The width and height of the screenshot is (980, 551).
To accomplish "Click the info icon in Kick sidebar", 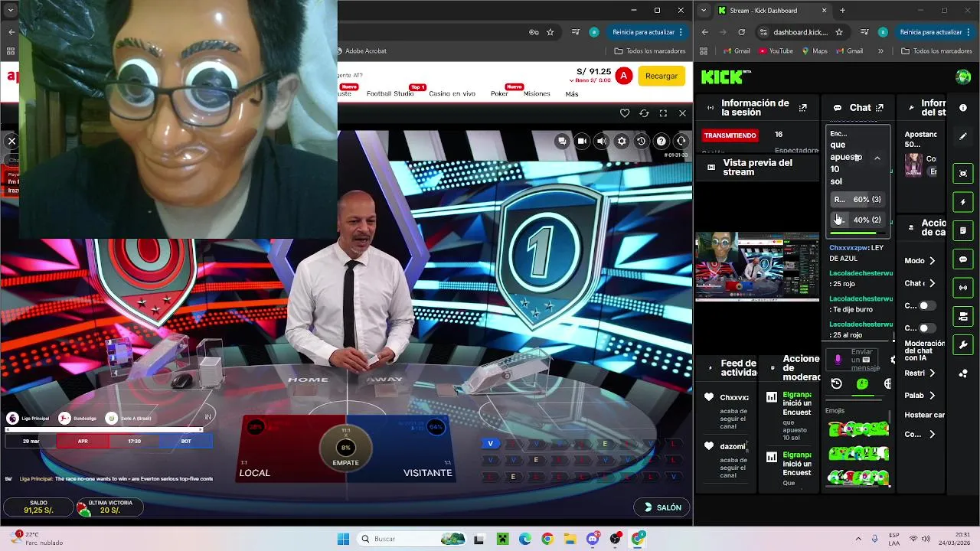I will point(963,108).
